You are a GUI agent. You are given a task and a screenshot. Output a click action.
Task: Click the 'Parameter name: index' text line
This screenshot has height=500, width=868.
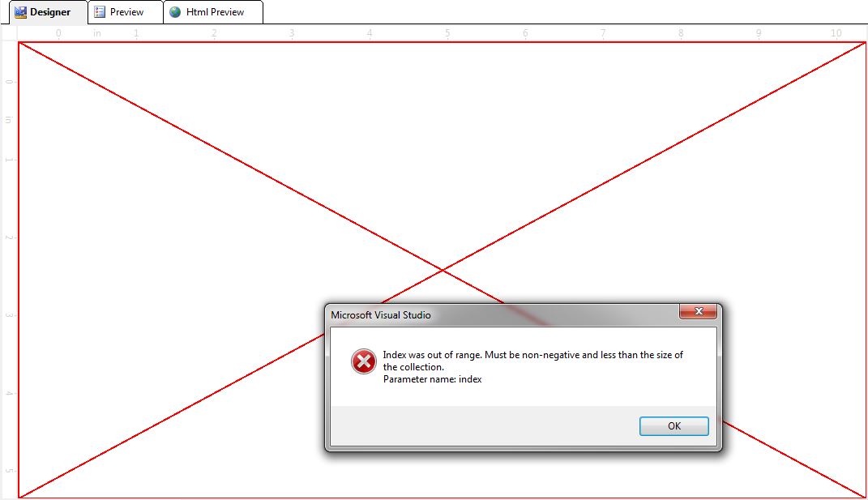432,379
